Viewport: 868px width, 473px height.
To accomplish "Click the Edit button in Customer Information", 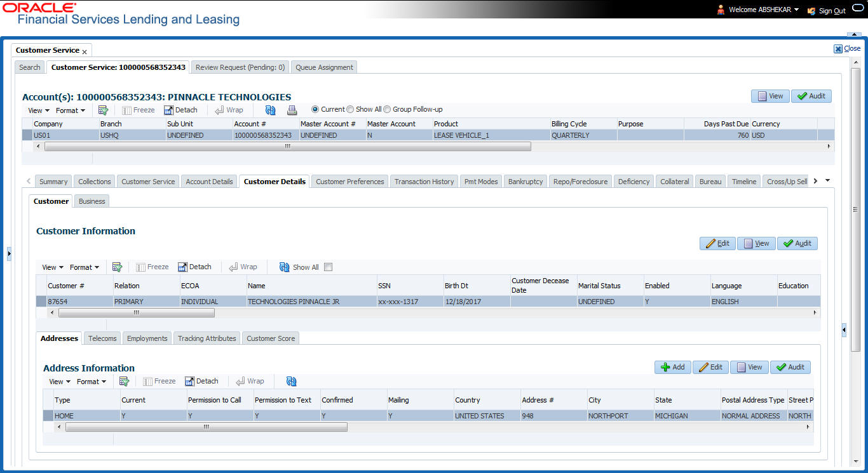I will click(717, 243).
